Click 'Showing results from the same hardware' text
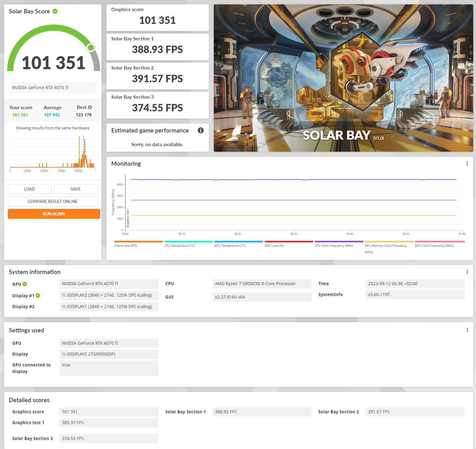 click(52, 128)
